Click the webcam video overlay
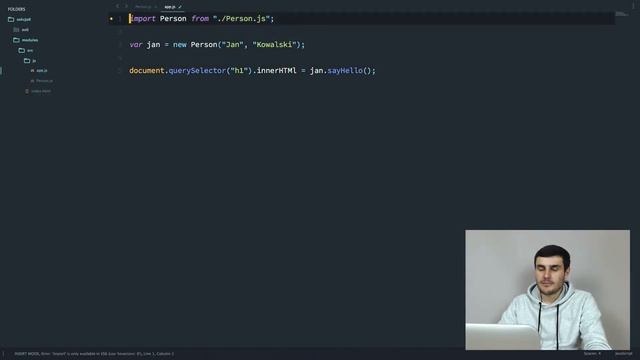Screen dimensions: 640x360 click(547, 290)
